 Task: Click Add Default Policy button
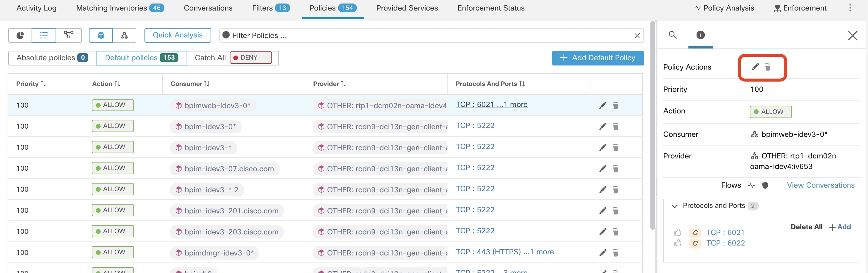[598, 58]
